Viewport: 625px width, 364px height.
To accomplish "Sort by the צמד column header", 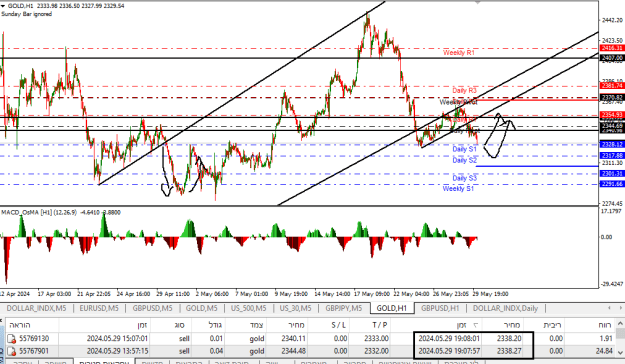I will coord(256,325).
